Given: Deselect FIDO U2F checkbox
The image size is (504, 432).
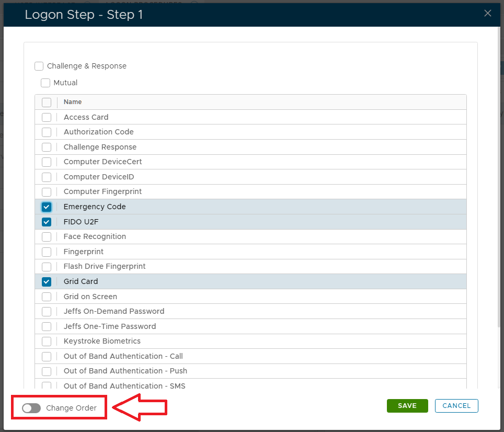Looking at the screenshot, I should coord(47,222).
